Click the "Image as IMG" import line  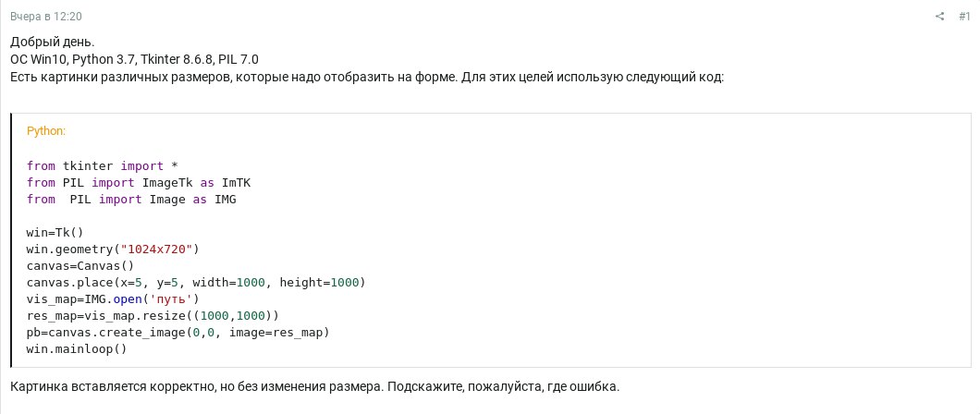point(131,200)
